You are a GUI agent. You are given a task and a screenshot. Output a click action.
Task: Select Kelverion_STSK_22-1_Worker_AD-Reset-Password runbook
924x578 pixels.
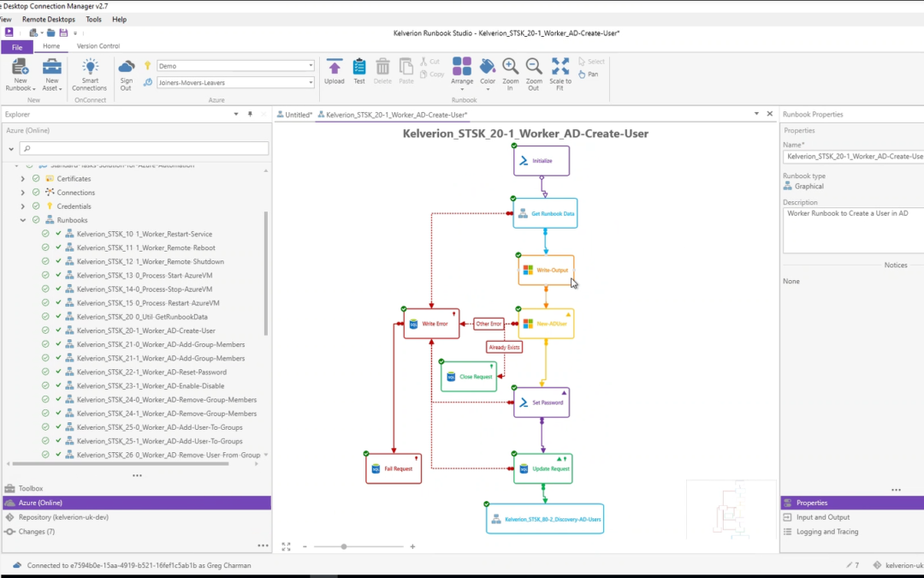pos(151,372)
